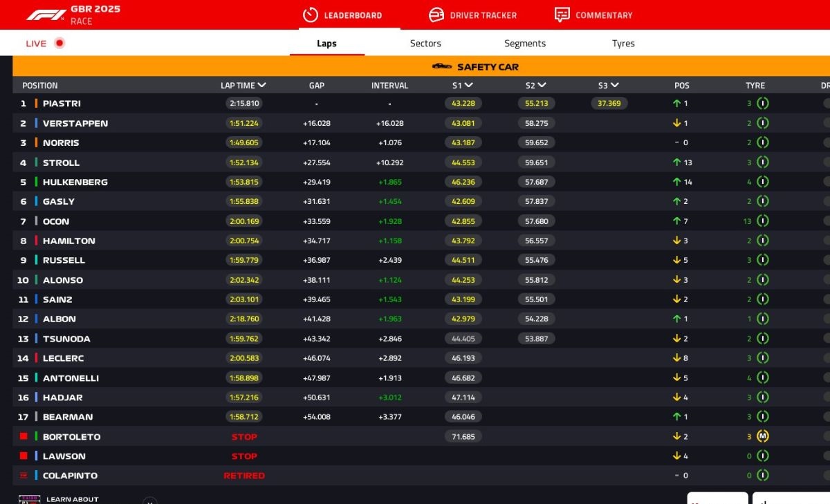Image resolution: width=830 pixels, height=504 pixels.
Task: Open the Learn About link
Action: click(x=72, y=499)
